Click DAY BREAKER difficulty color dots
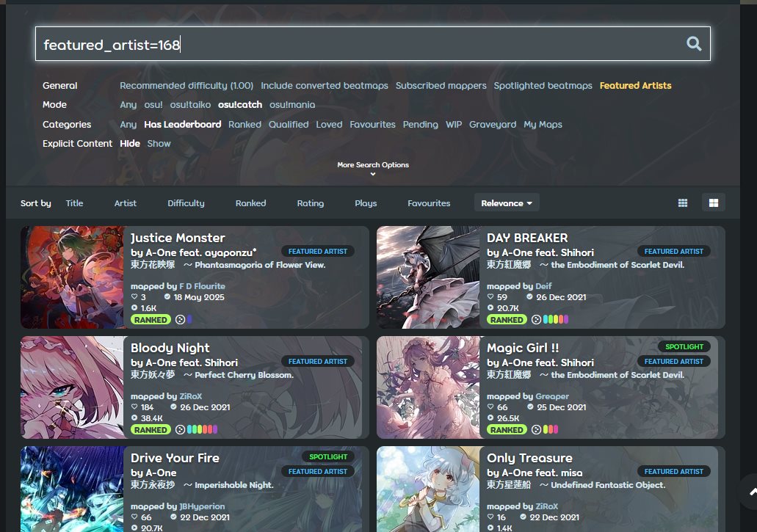This screenshot has width=757, height=532. (556, 319)
